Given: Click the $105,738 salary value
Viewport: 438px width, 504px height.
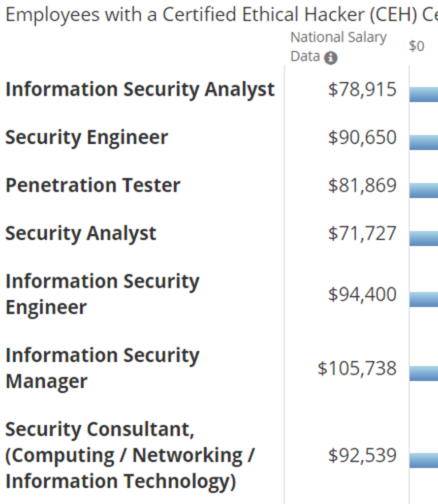Looking at the screenshot, I should pyautogui.click(x=357, y=368).
